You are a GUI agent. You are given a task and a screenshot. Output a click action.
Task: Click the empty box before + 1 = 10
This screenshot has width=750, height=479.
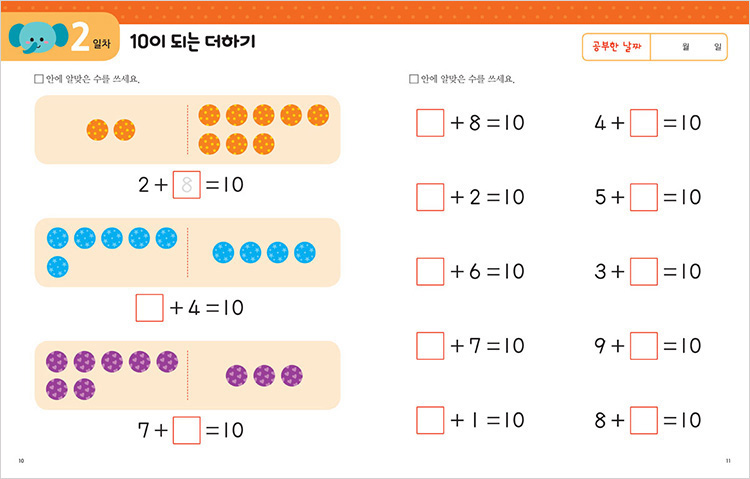click(x=430, y=420)
